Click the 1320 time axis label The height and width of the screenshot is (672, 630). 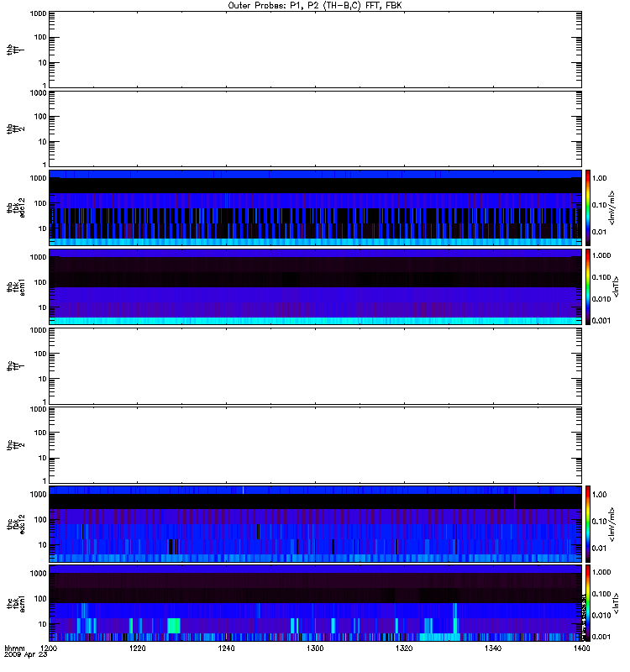coord(404,648)
